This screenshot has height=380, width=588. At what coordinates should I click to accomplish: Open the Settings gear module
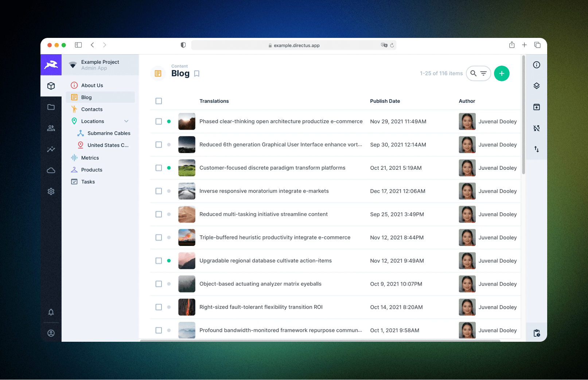pyautogui.click(x=51, y=192)
